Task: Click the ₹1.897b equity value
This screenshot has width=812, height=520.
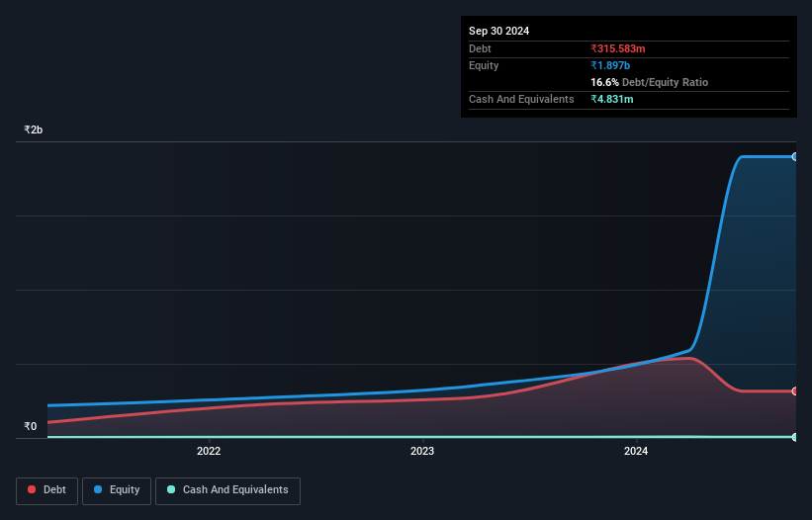Action: tap(610, 65)
